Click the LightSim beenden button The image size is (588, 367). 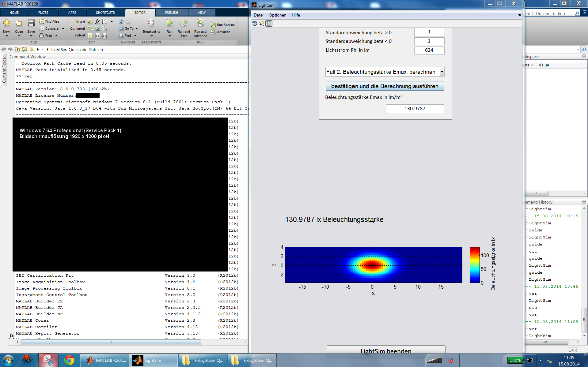pos(386,350)
